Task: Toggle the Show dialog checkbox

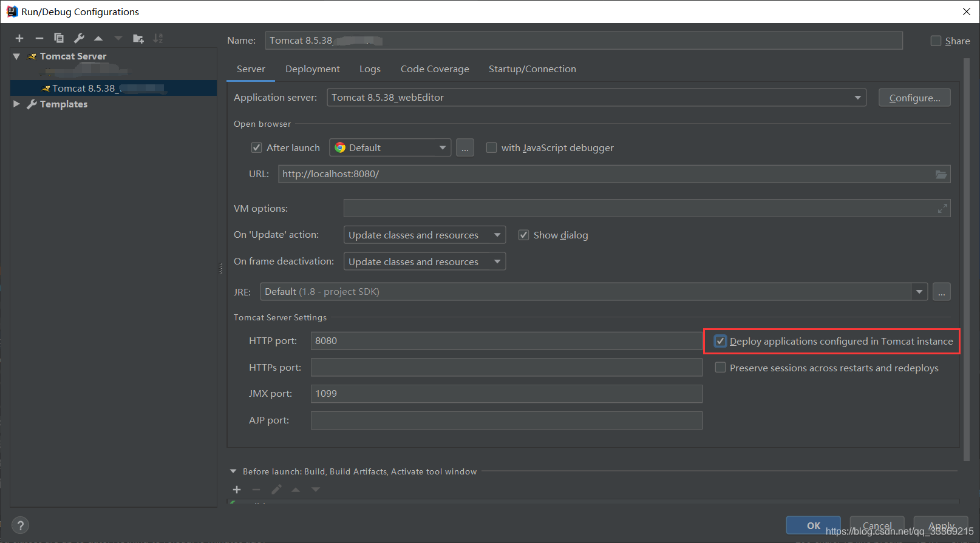Action: 523,235
